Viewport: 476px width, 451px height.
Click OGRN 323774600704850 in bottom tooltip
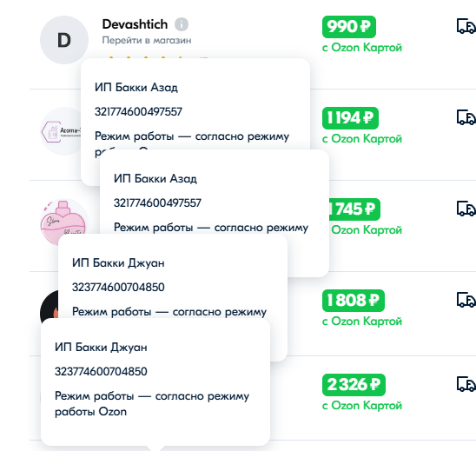[101, 371]
